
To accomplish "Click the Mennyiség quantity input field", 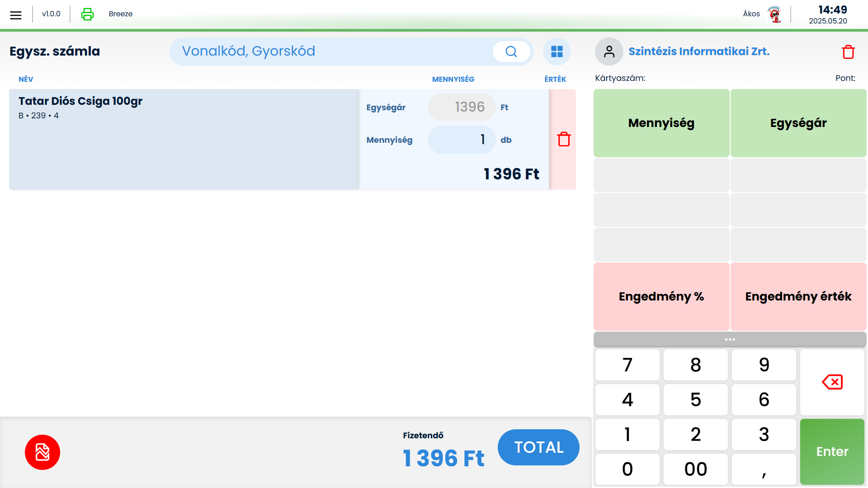I will (x=462, y=140).
